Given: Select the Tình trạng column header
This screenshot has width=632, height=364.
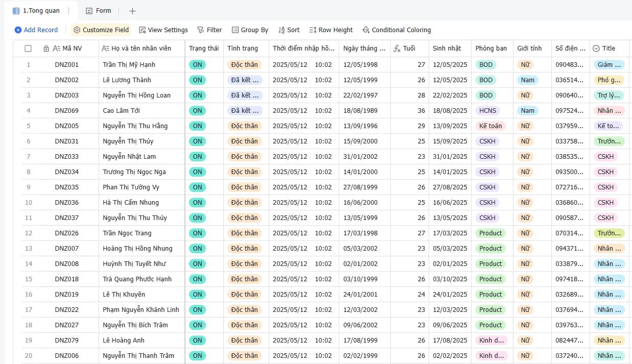Looking at the screenshot, I should pos(246,48).
